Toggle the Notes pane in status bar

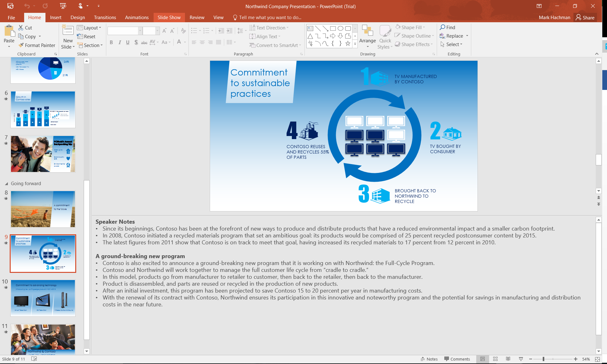point(429,359)
